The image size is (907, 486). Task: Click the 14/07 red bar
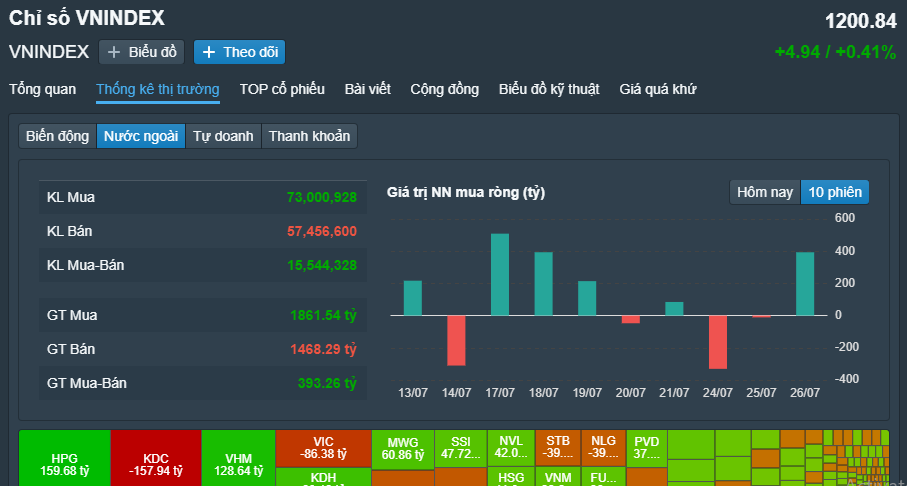pos(456,340)
